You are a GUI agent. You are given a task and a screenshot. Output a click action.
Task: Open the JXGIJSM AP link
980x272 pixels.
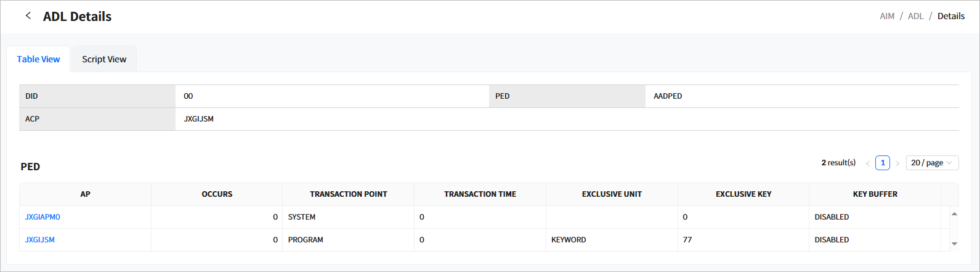pyautogui.click(x=40, y=240)
